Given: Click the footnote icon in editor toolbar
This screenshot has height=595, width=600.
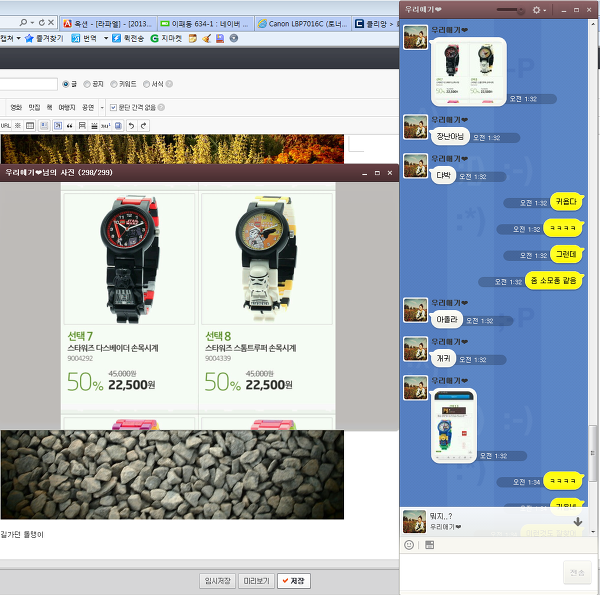Looking at the screenshot, I should [x=106, y=126].
